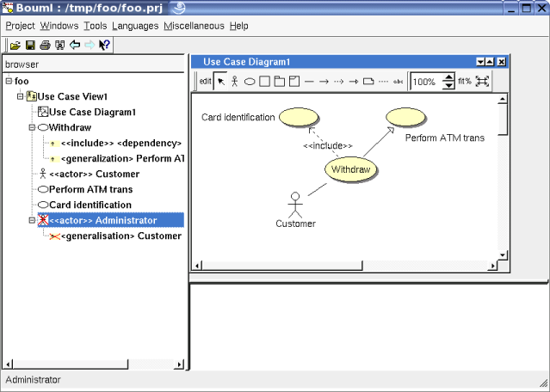
Task: Increase zoom with the up stepper arrow
Action: [448, 77]
